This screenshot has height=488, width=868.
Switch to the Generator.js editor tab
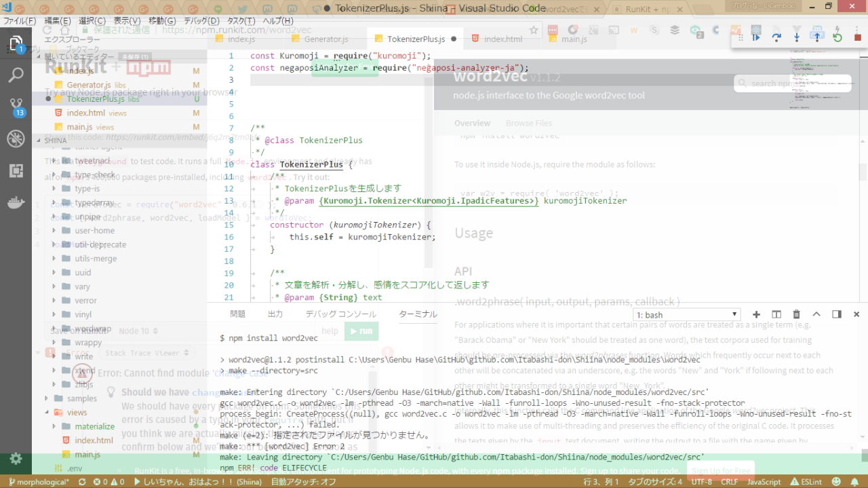(x=326, y=39)
